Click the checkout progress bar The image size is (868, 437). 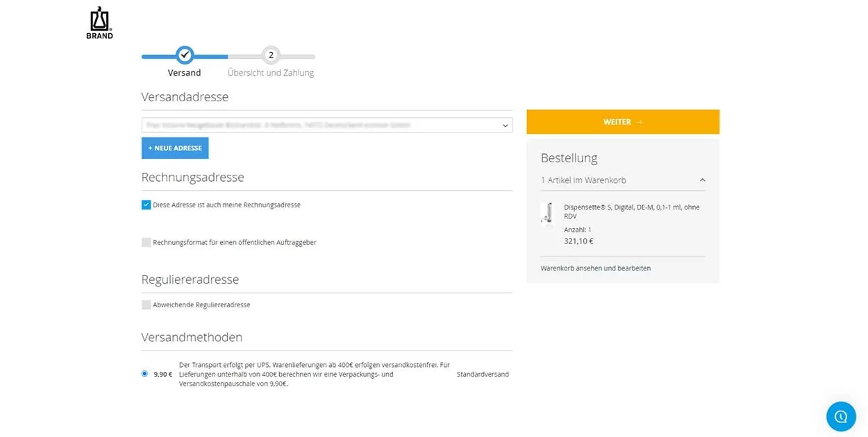pos(228,55)
